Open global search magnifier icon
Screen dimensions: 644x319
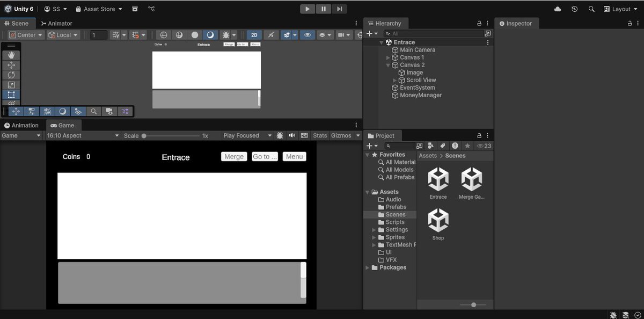pyautogui.click(x=591, y=9)
